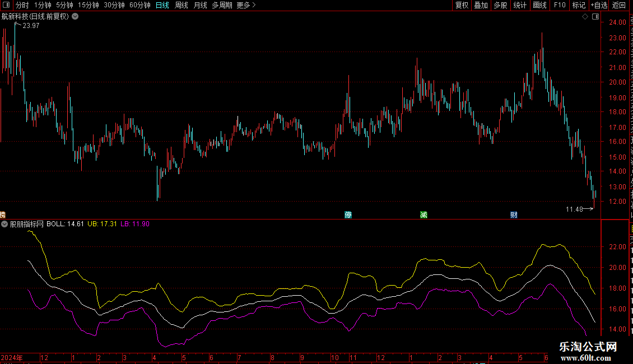Click the 复权 button
This screenshot has height=364, width=633.
462,5
